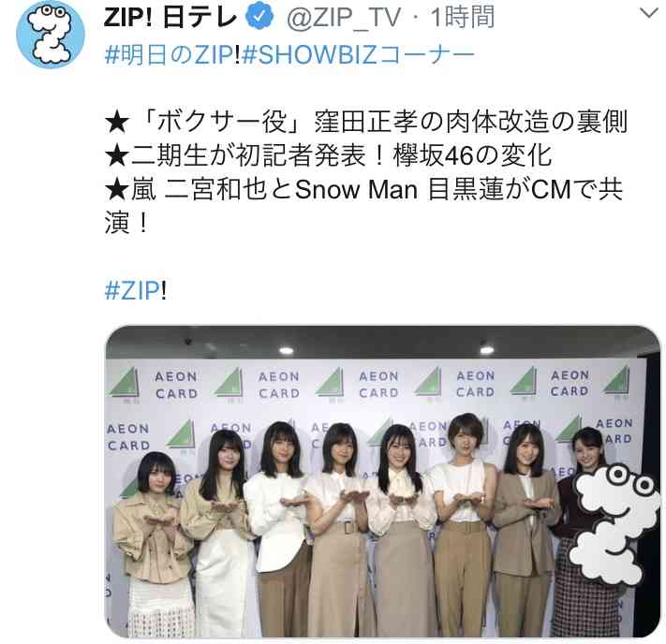This screenshot has height=644, width=666.
Task: Click the 窪田正孝 boxer role headline
Action: click(x=365, y=122)
